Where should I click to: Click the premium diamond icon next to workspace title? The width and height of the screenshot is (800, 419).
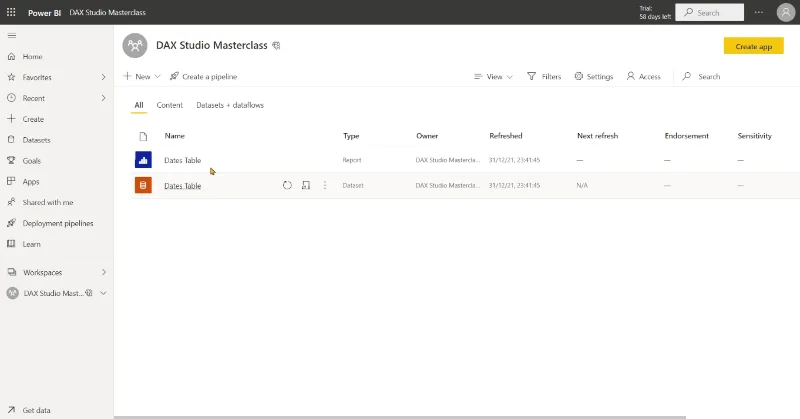coord(276,46)
